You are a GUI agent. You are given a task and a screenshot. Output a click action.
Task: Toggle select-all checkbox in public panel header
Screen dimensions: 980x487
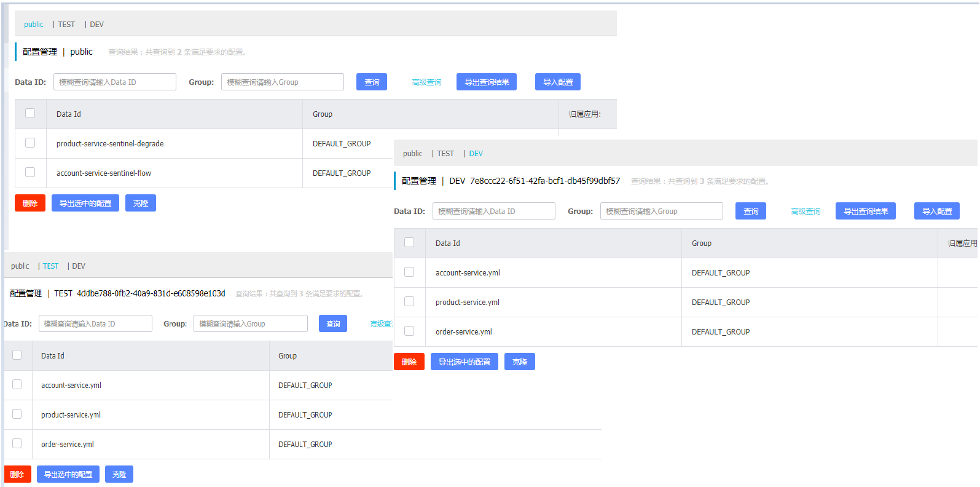(x=30, y=113)
